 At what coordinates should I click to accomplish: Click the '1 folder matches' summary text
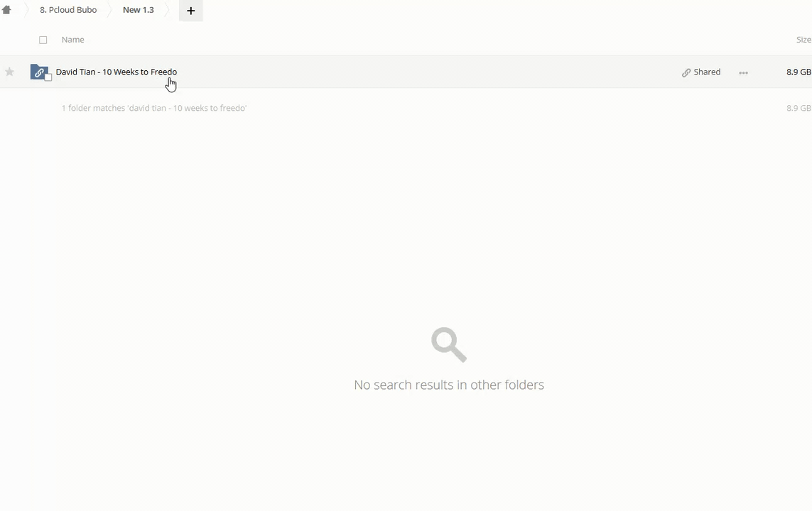[153, 108]
